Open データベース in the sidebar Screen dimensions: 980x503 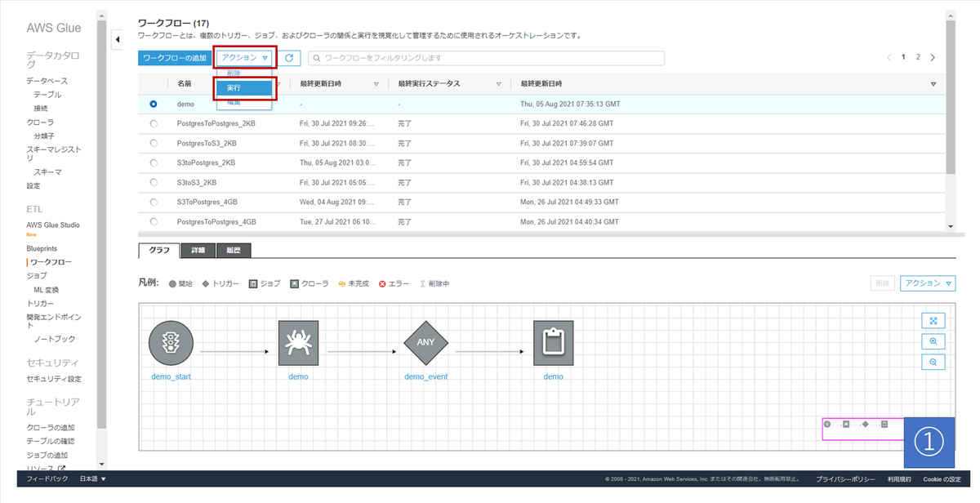click(47, 81)
